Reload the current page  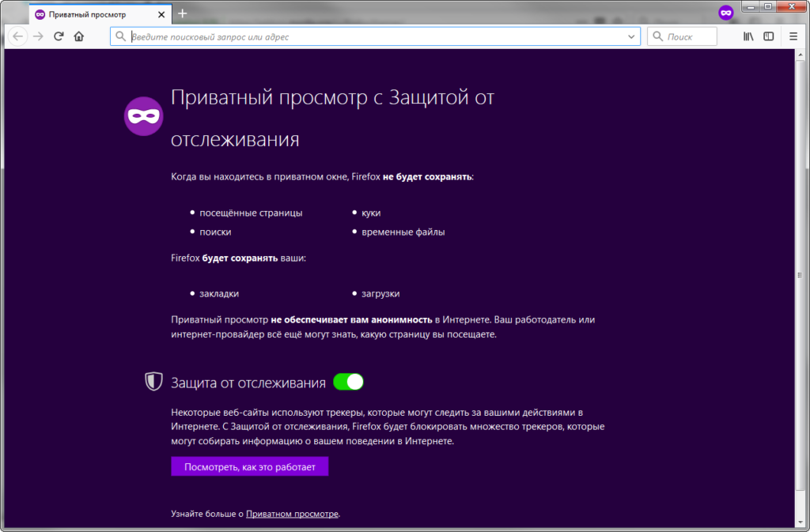pyautogui.click(x=58, y=36)
